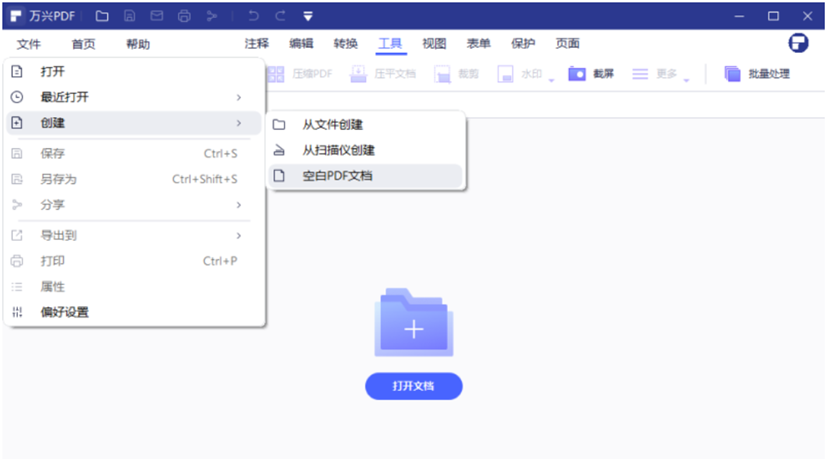Screen dimensions: 831x459
Task: Choose 从扫描仪创建 in submenu
Action: pos(366,150)
